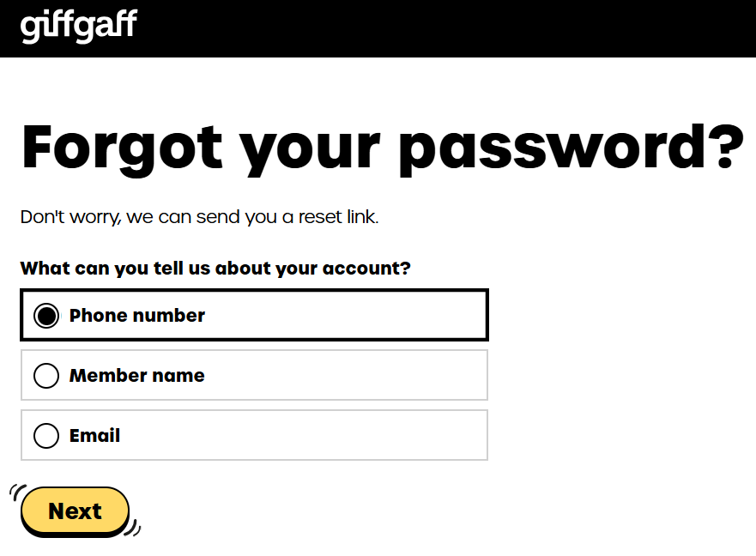Click the word "Forgot" in the heading

pyautogui.click(x=122, y=146)
